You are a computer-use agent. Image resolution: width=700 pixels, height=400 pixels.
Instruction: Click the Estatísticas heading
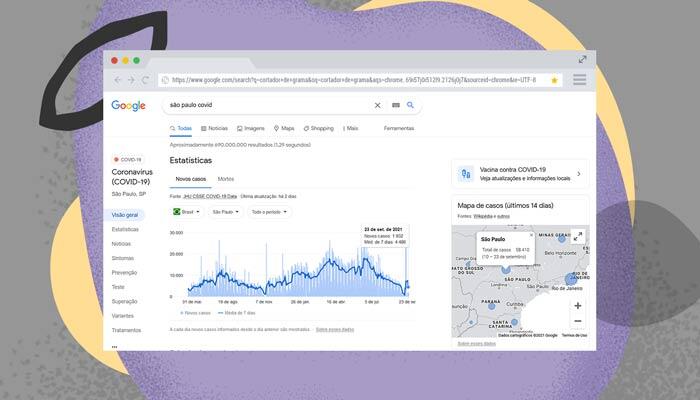point(191,160)
